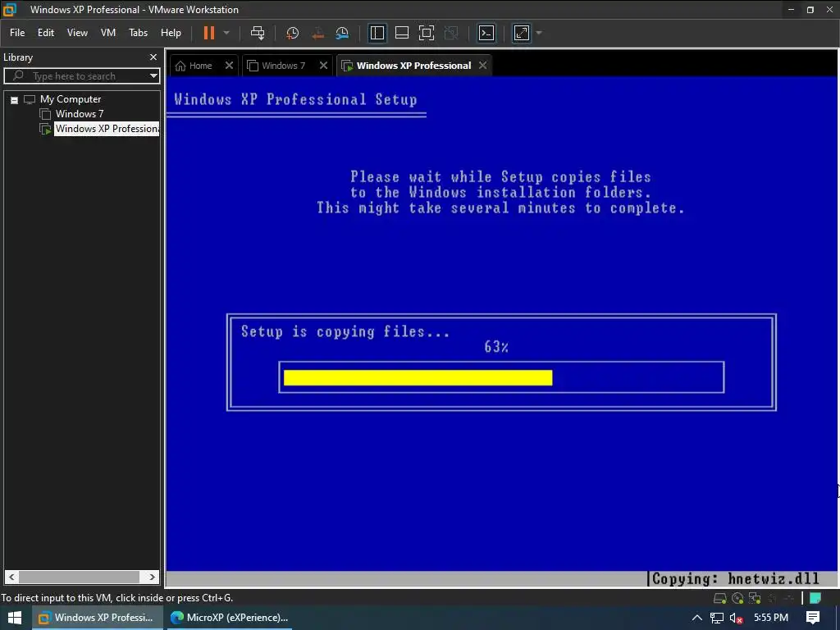Screen dimensions: 840x630
Task: Send Ctrl+Alt+Del to the virtual machine
Action: tap(258, 33)
